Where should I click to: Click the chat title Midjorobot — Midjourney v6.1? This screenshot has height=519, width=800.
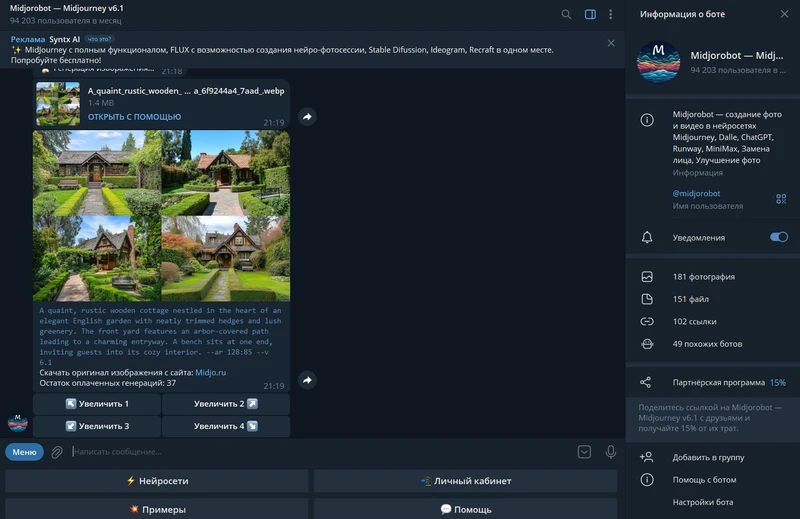point(67,8)
